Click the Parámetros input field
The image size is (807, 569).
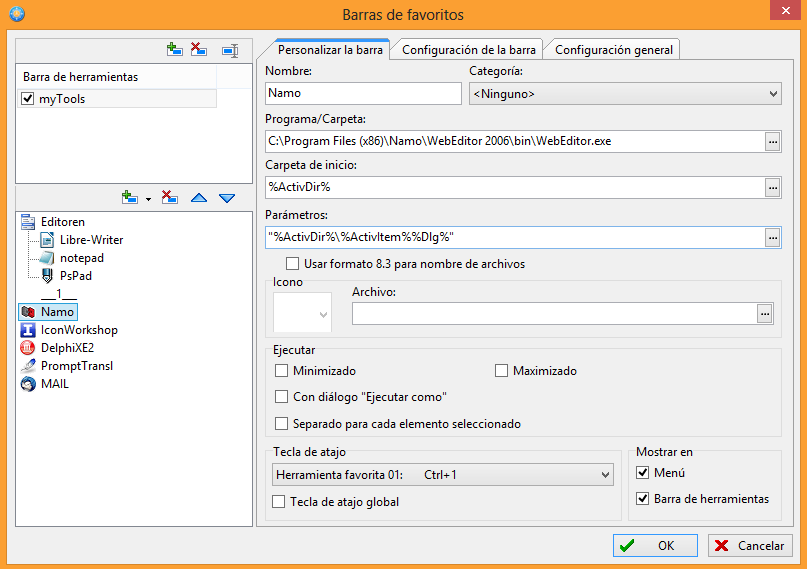515,238
